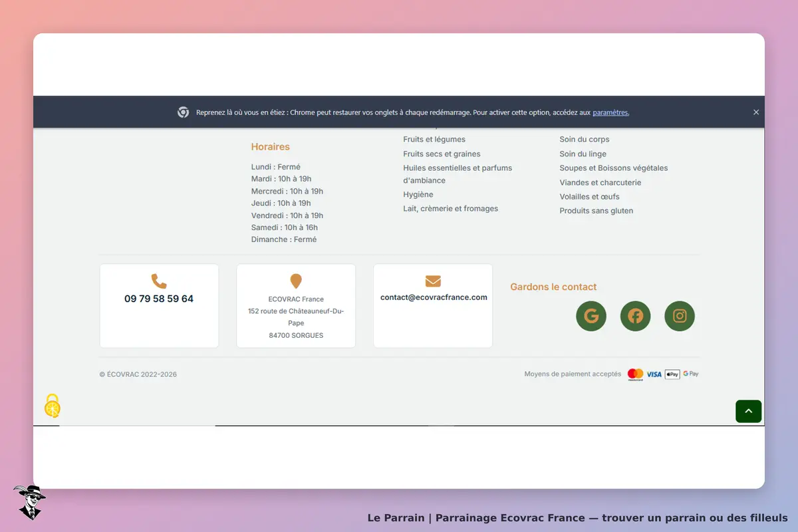Open Lait, crèmerie et fromages category
798x532 pixels.
pyautogui.click(x=451, y=208)
